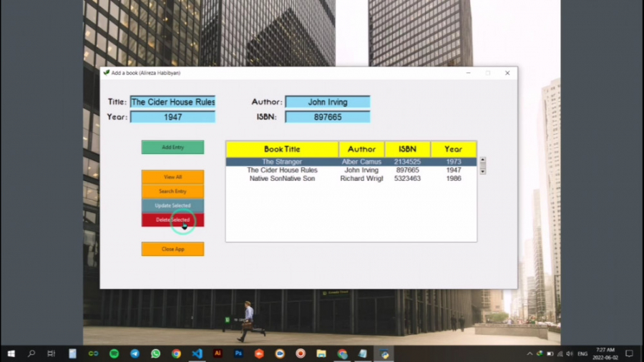Viewport: 644px width, 362px height.
Task: Click year 1947 cell in table
Action: (x=454, y=170)
